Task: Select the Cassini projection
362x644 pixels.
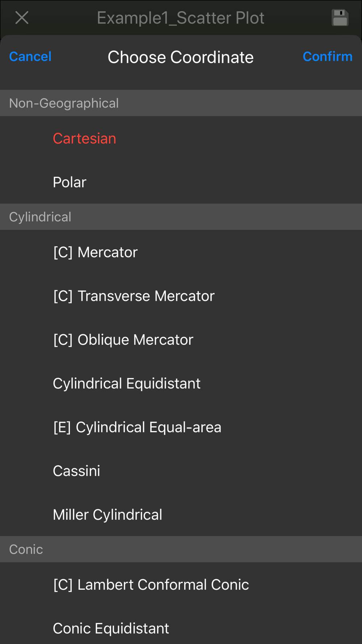Action: (x=181, y=471)
